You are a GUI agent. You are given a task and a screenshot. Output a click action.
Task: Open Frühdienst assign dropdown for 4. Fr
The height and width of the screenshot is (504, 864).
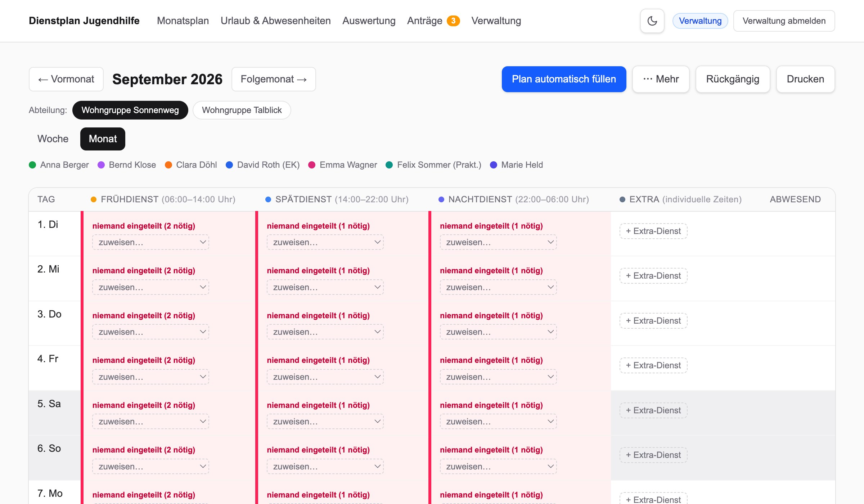click(x=150, y=377)
